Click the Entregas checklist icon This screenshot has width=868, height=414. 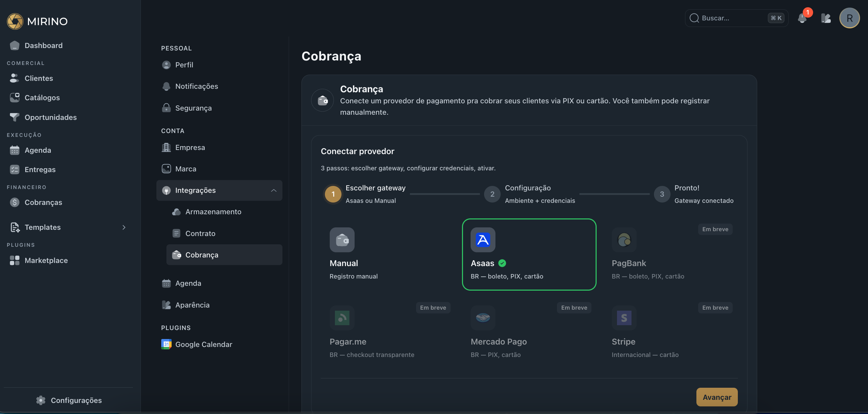tap(15, 170)
